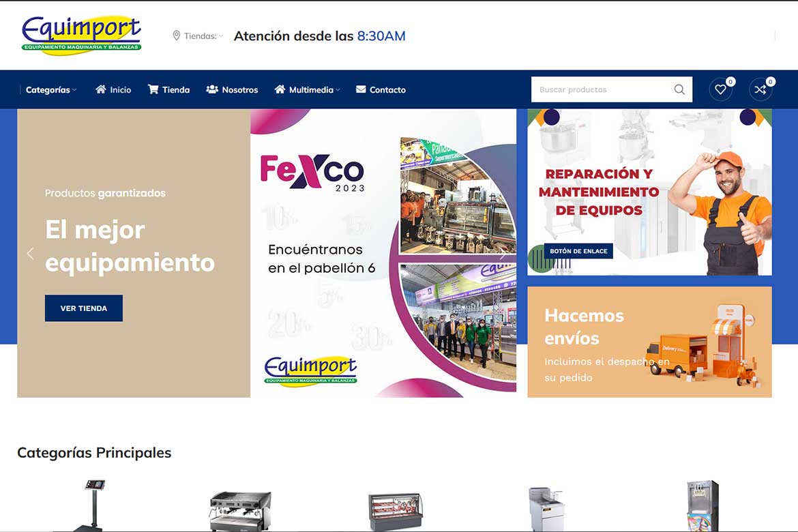Click Encuéntranos en el pabellón 6 text
Image resolution: width=798 pixels, height=532 pixels.
(x=322, y=258)
